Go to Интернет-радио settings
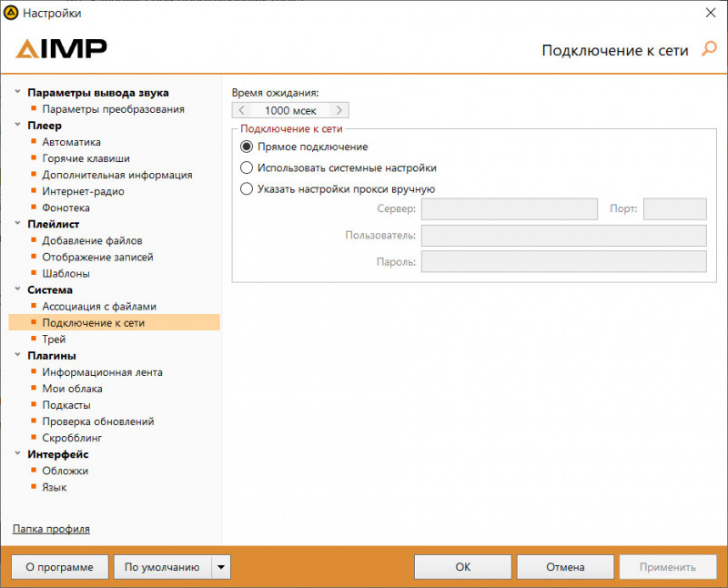The width and height of the screenshot is (728, 588). [83, 191]
